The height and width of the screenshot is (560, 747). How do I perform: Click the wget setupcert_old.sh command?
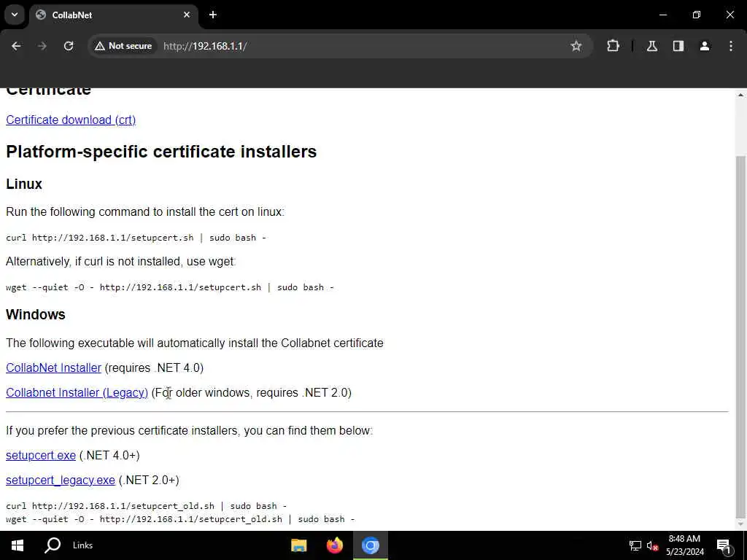pyautogui.click(x=180, y=519)
